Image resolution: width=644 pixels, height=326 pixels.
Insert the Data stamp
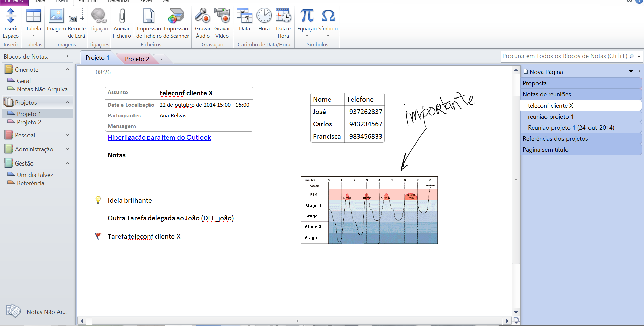[x=245, y=16]
